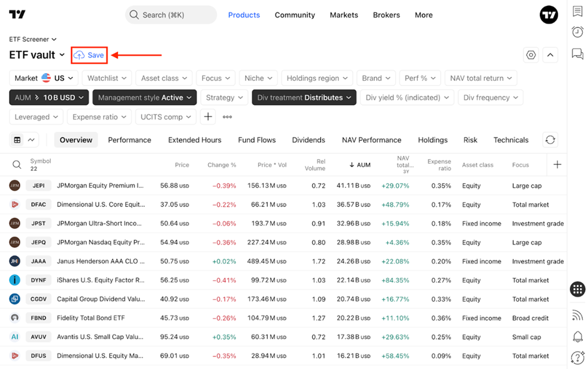Select the table view icon
Image resolution: width=588 pixels, height=369 pixels.
[x=17, y=140]
